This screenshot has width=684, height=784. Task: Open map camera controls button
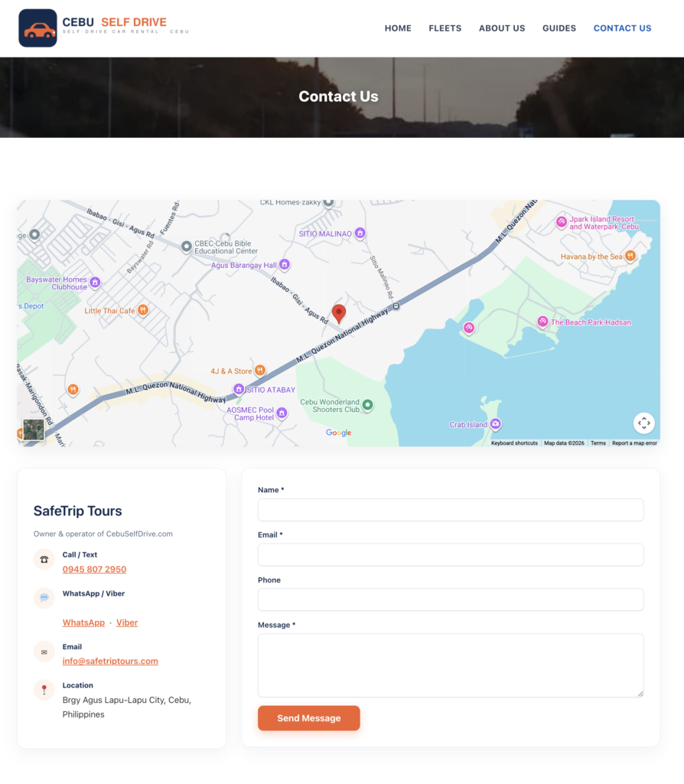[644, 423]
